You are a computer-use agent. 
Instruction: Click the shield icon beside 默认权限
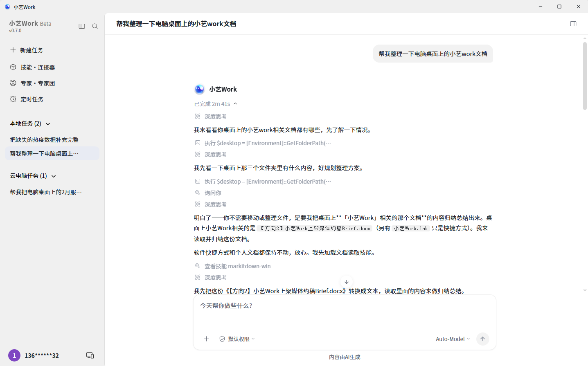(222, 339)
